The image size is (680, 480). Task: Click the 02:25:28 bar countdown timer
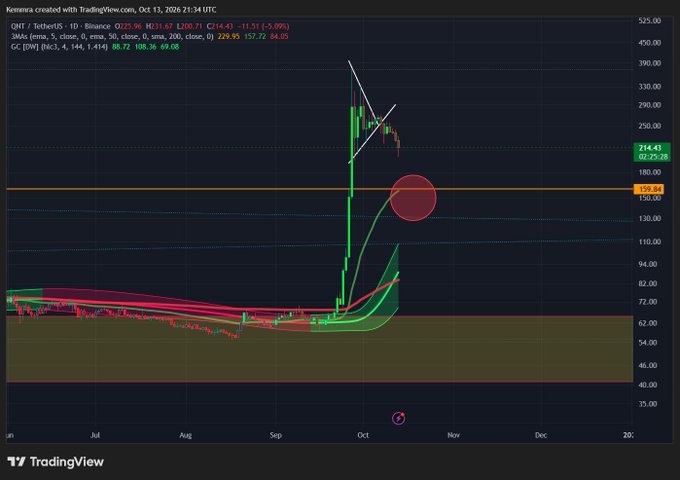[653, 157]
